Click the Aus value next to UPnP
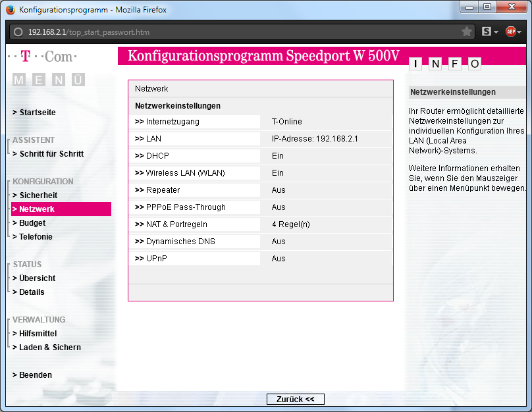This screenshot has height=412, width=532. pyautogui.click(x=279, y=259)
